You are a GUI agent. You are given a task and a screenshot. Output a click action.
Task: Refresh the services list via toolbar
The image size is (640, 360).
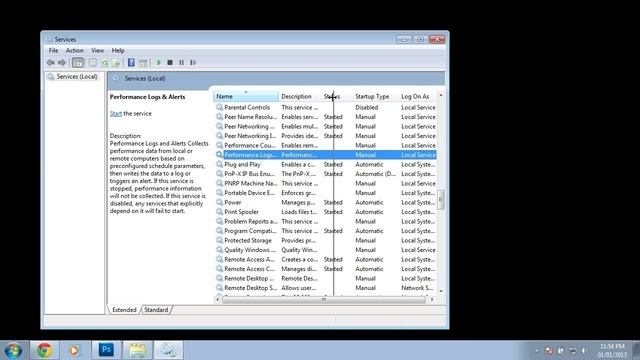[x=104, y=62]
